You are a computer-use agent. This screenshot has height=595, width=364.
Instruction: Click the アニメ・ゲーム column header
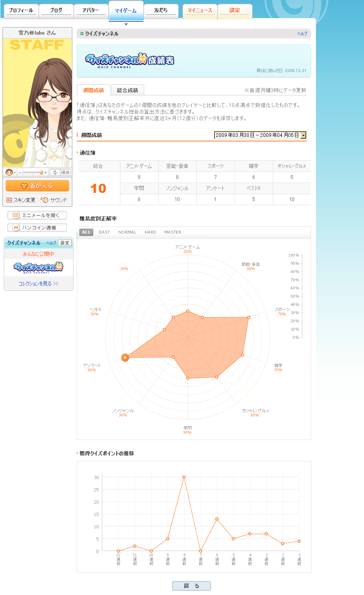pyautogui.click(x=139, y=166)
